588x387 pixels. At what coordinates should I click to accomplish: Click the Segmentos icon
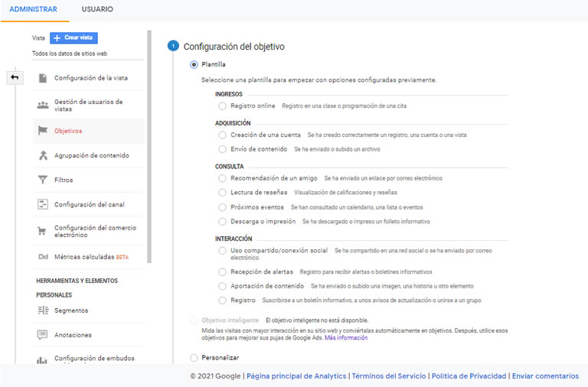43,311
